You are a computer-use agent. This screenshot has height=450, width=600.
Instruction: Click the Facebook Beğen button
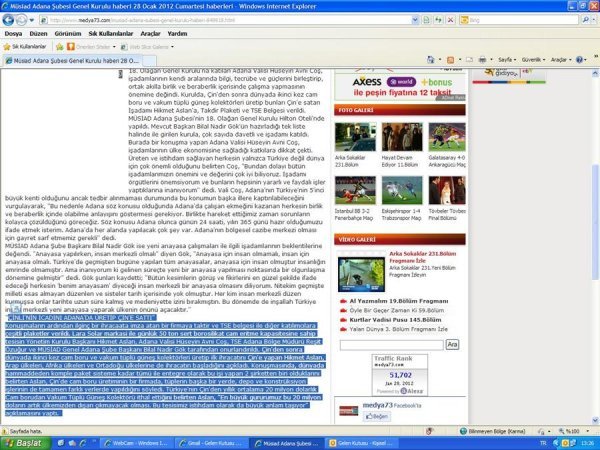pos(377,416)
